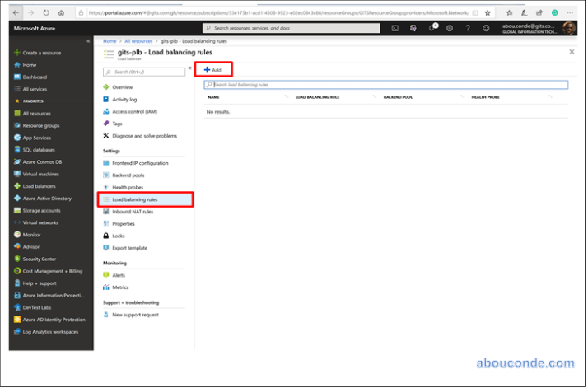The image size is (588, 388).
Task: Open Backend pools settings item
Action: (x=128, y=175)
